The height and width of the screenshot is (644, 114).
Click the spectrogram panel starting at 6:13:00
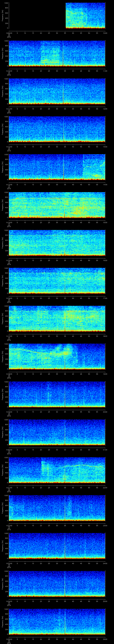pyautogui.click(x=57, y=167)
